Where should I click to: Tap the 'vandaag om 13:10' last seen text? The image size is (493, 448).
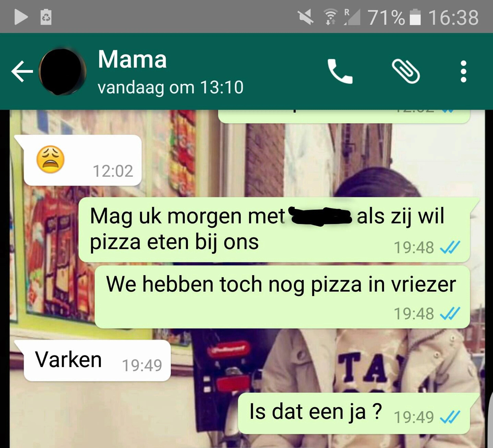click(170, 87)
